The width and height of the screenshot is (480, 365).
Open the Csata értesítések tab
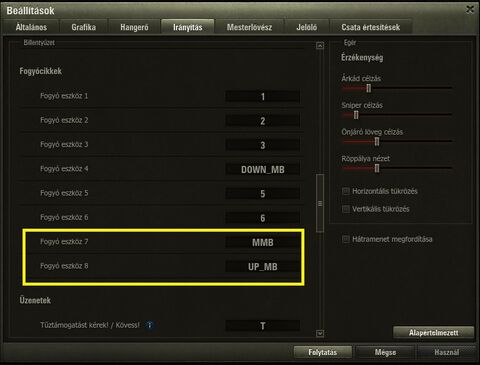click(370, 27)
